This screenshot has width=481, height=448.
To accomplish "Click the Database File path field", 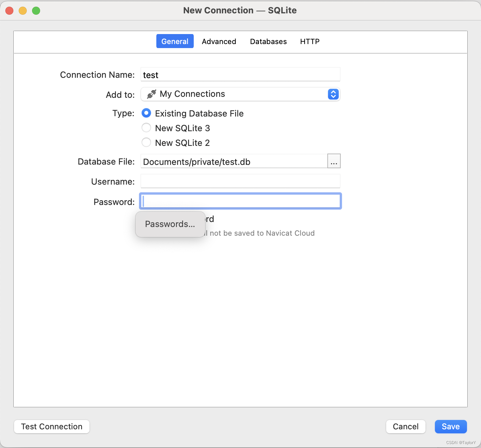I will coord(234,162).
